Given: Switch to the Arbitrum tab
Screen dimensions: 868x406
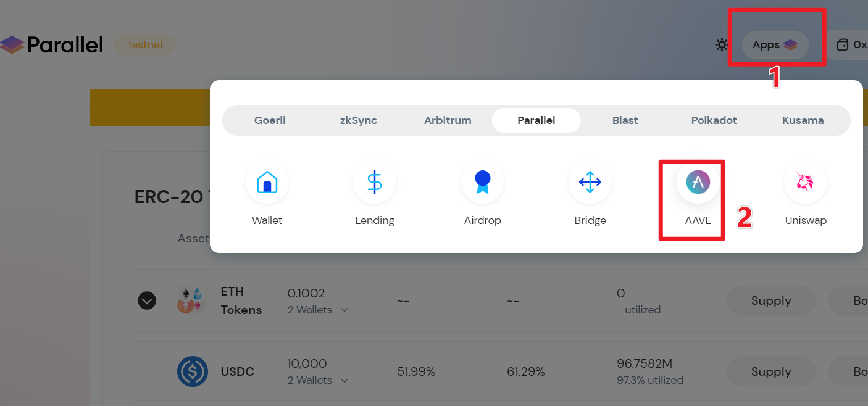Looking at the screenshot, I should [x=448, y=120].
